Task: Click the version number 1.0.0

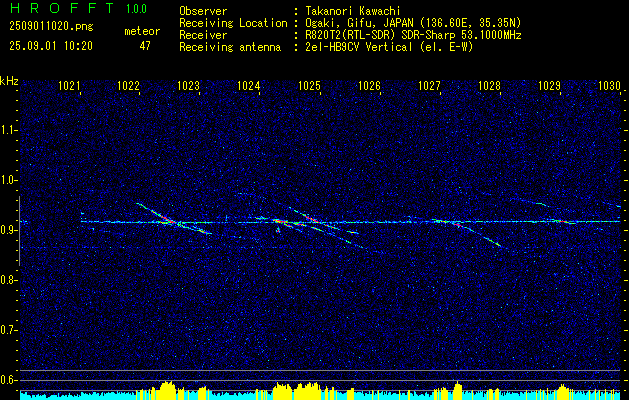Action: click(x=136, y=9)
